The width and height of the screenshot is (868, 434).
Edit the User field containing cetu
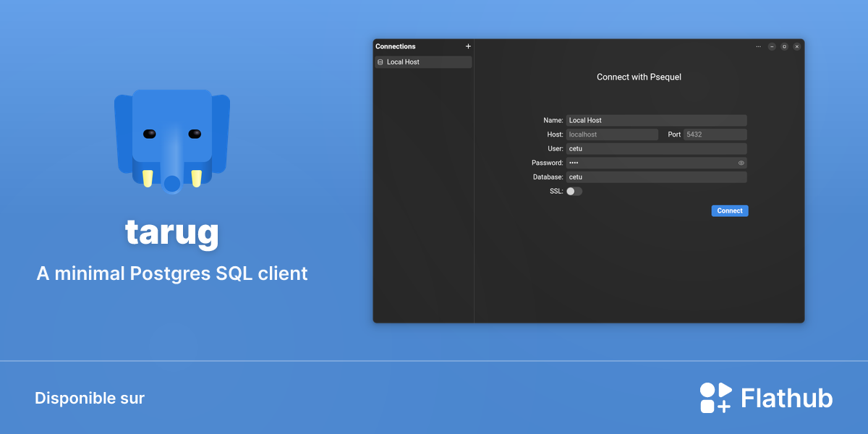coord(656,148)
